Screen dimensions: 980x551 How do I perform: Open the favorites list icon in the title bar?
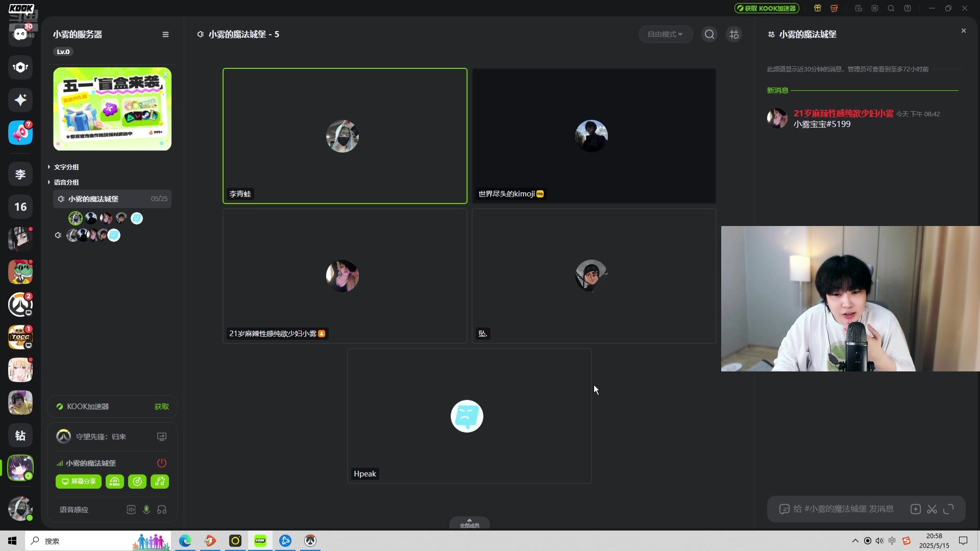pyautogui.click(x=859, y=8)
